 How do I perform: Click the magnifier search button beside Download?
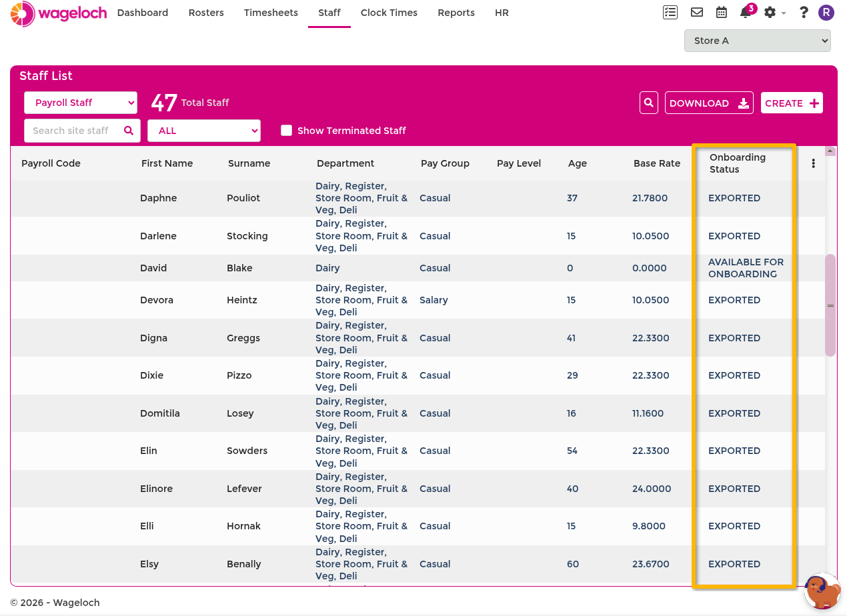coord(648,103)
